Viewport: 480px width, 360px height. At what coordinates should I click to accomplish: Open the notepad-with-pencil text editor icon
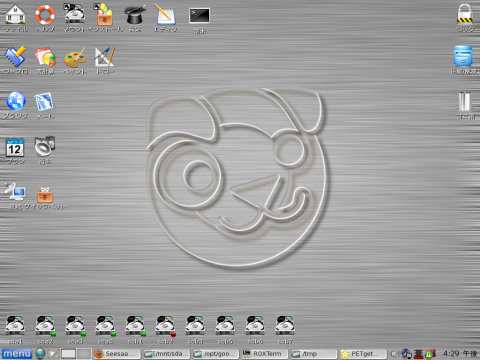click(x=165, y=15)
